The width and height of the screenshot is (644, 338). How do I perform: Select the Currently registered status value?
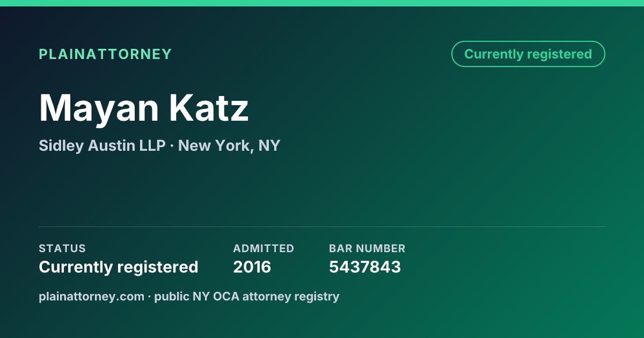coord(119,267)
